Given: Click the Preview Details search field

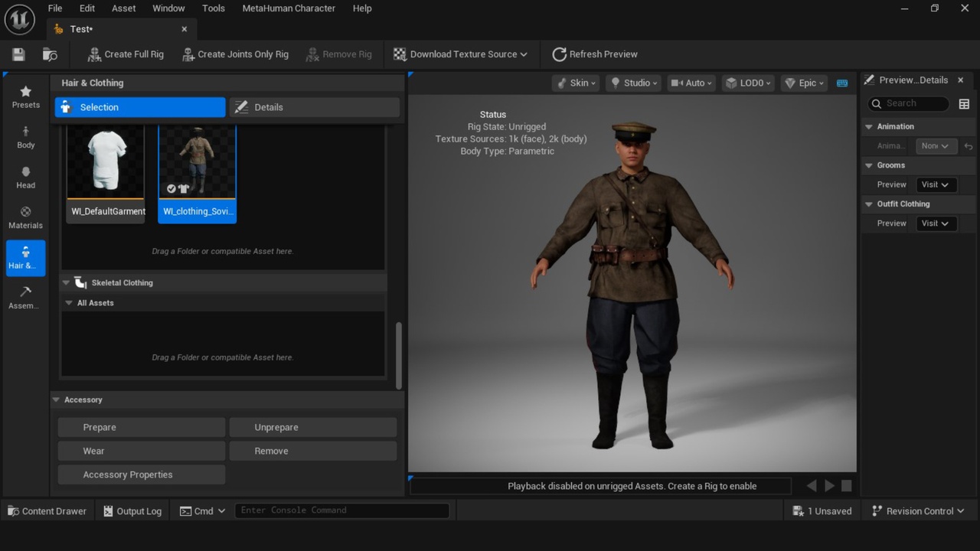Looking at the screenshot, I should click(x=909, y=103).
